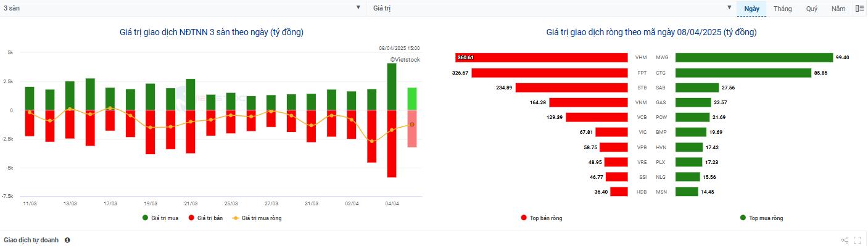Click the 'Giao dịch tự doanh' section title
Screen dimensions: 868x246
click(x=31, y=240)
